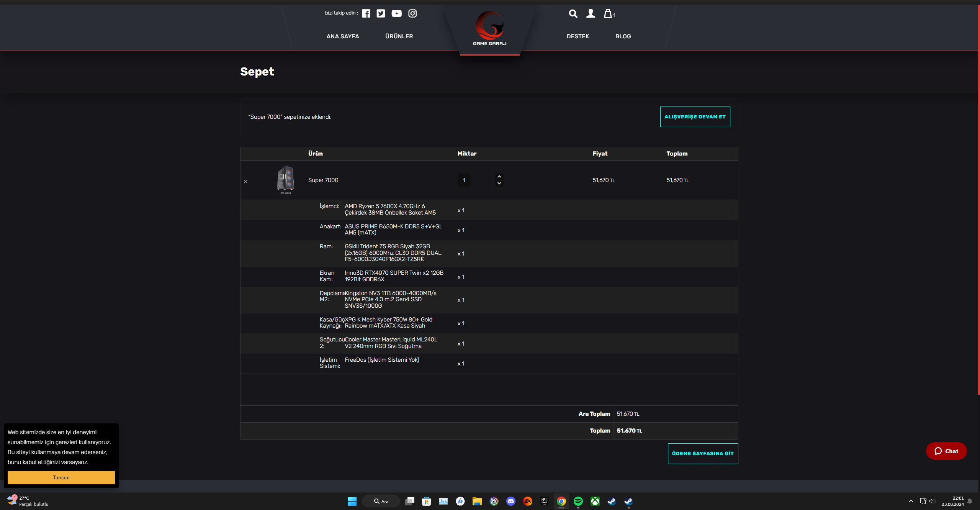Open the ÜRÜNLER menu
This screenshot has height=510, width=980.
pos(399,36)
